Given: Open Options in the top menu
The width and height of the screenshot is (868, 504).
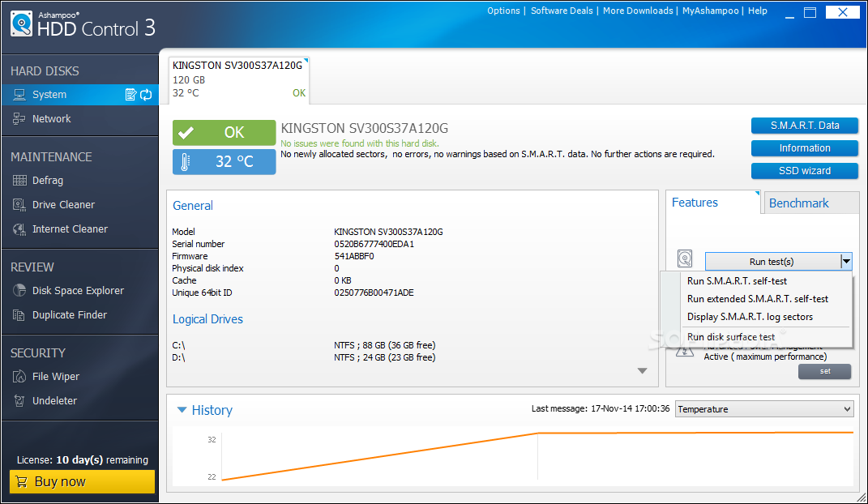Looking at the screenshot, I should [503, 11].
